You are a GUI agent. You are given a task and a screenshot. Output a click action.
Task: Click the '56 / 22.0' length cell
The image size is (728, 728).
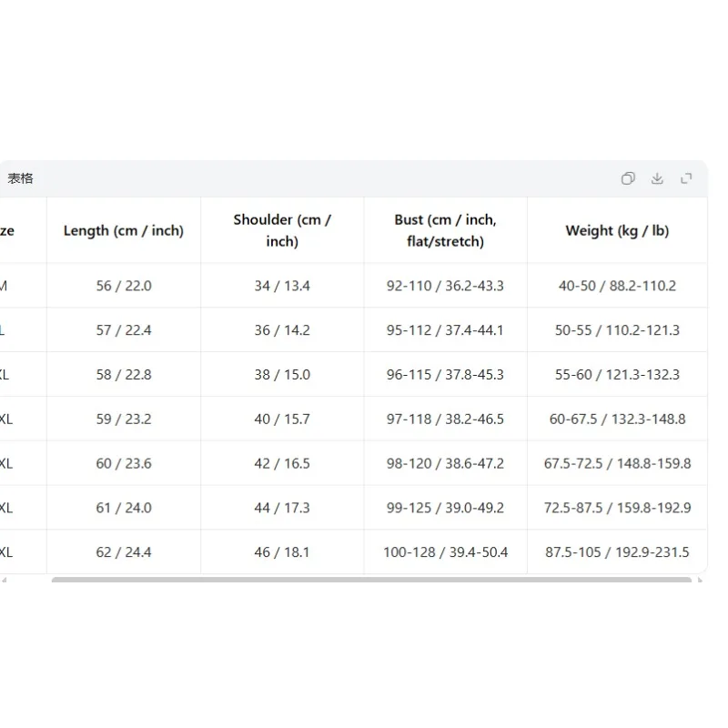click(x=124, y=286)
